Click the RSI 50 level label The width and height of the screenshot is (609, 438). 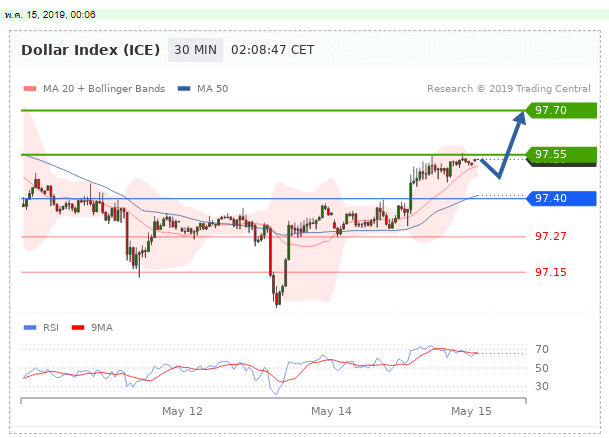pos(542,368)
